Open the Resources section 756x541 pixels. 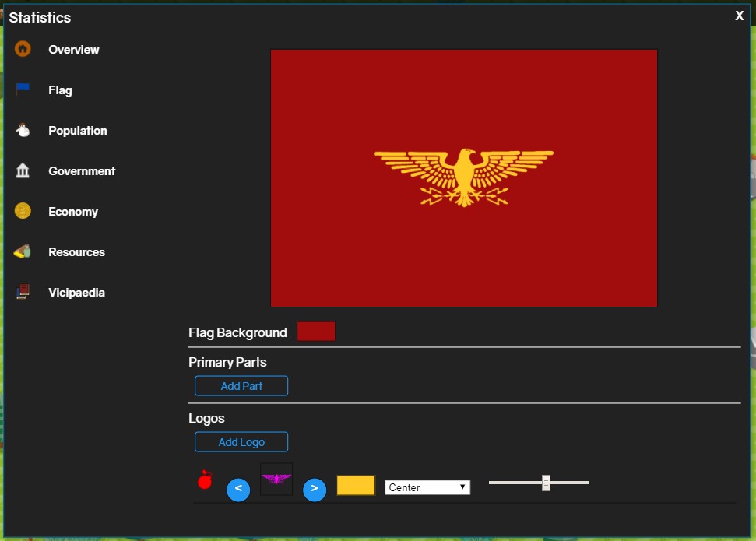76,252
